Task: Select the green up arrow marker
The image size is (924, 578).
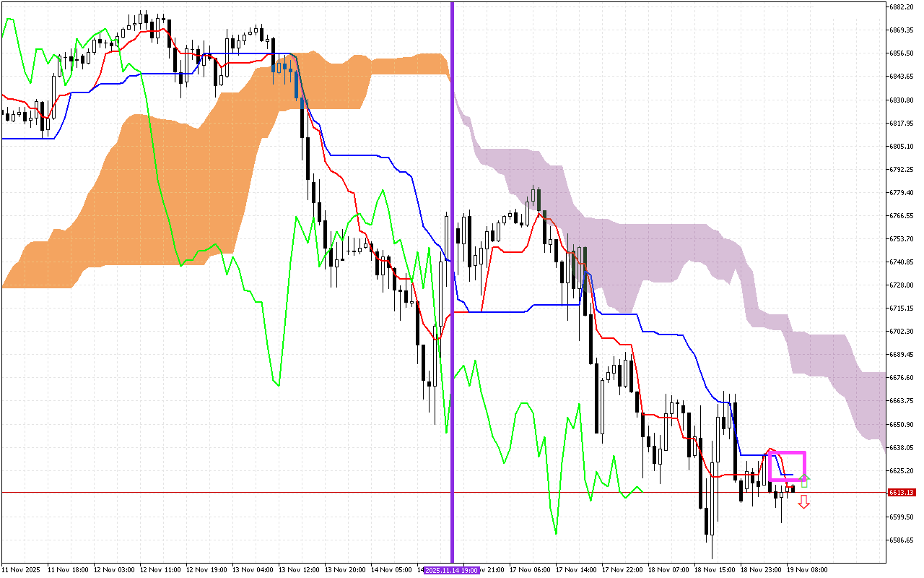Action: pyautogui.click(x=804, y=481)
